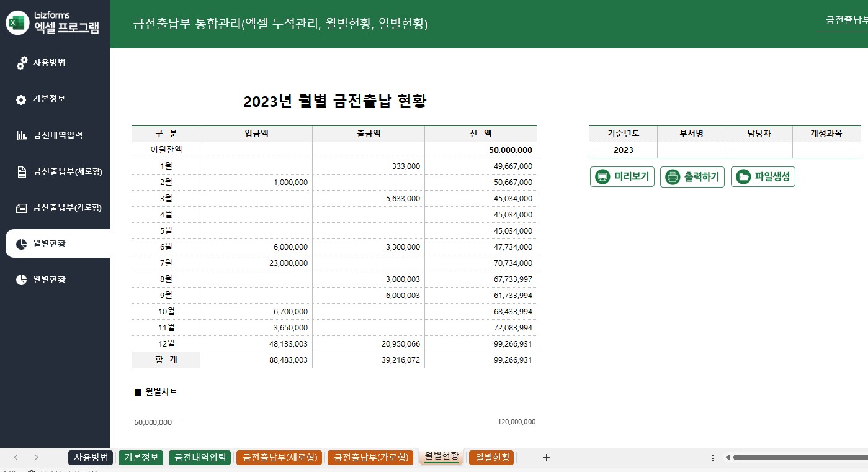Click the three-dot sheet tab options handle

(x=712, y=458)
